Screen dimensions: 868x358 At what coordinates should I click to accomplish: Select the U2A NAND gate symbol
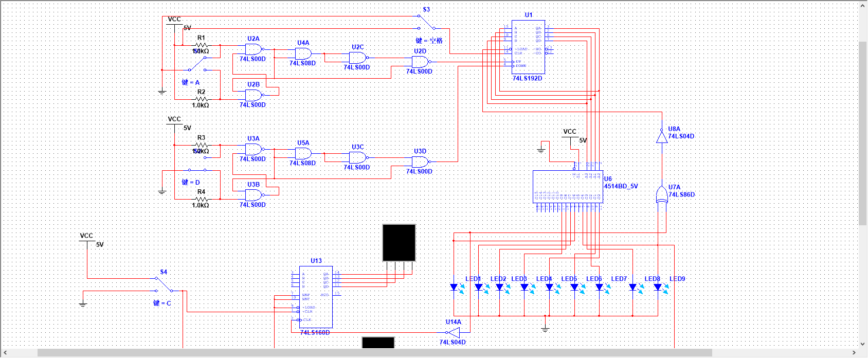click(x=254, y=49)
